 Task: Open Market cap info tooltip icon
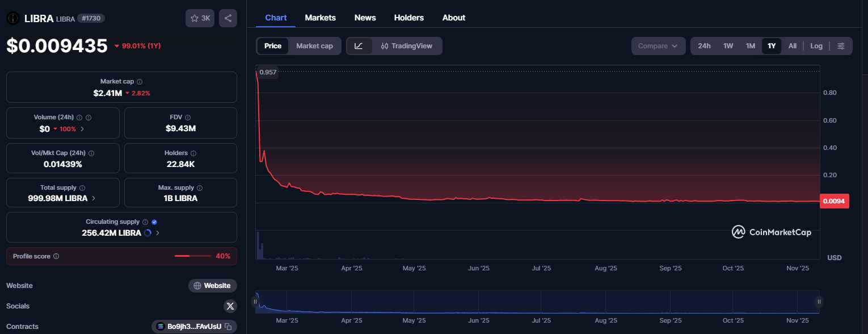[140, 82]
